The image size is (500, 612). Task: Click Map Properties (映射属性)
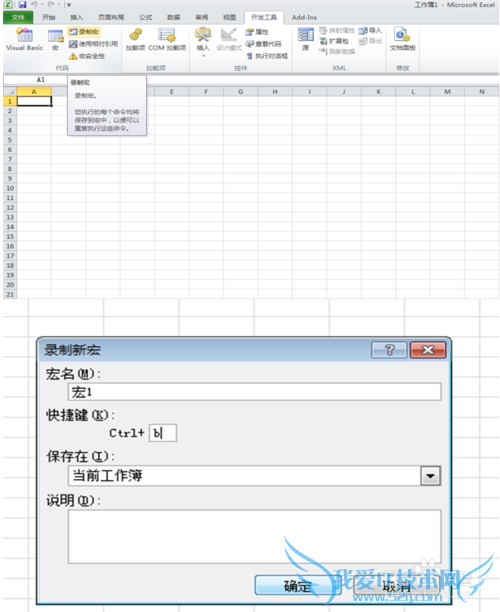[337, 30]
